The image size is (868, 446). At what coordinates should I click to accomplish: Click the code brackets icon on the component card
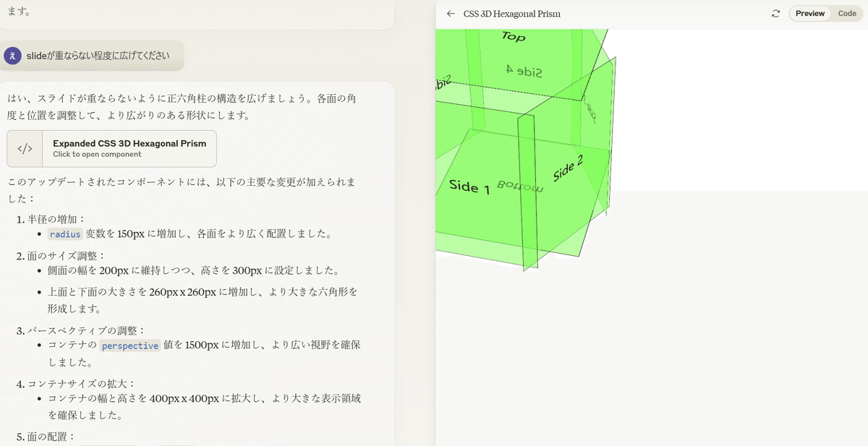[25, 148]
